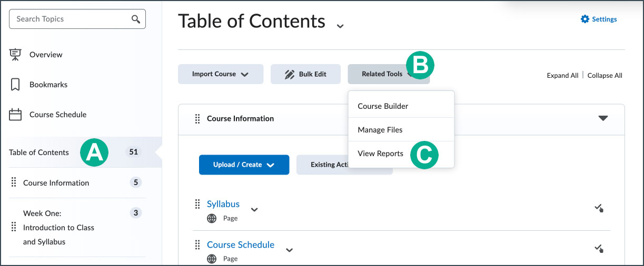Click the drag handle next to Syllabus
The image size is (644, 266).
[x=197, y=204]
